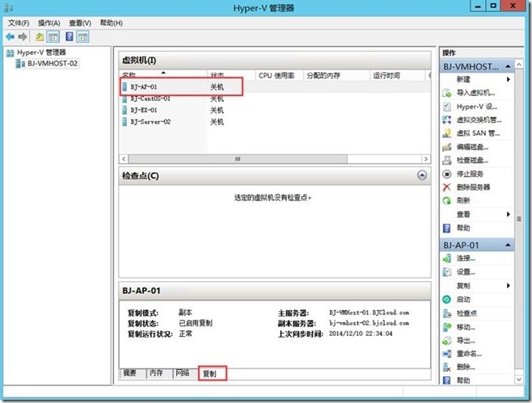Screen dimensions: 532x403
Task: Click the 停止服务 icon
Action: (447, 174)
